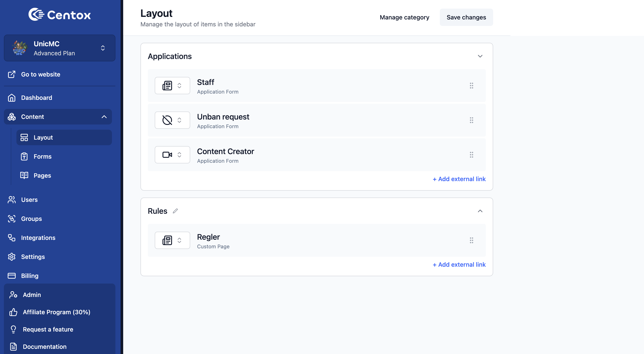Open icon picker for Regler page
Viewport: 644px width, 354px height.
(x=172, y=240)
